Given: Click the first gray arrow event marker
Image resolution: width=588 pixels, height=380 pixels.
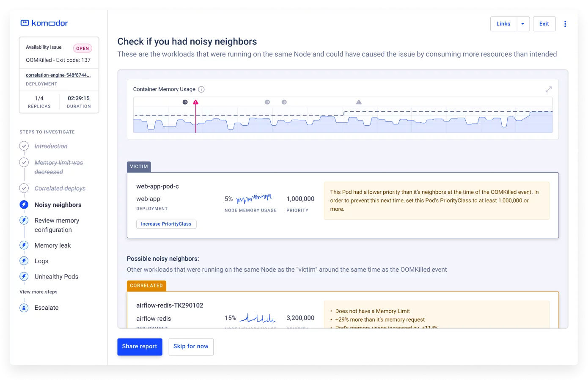Looking at the screenshot, I should tap(267, 102).
